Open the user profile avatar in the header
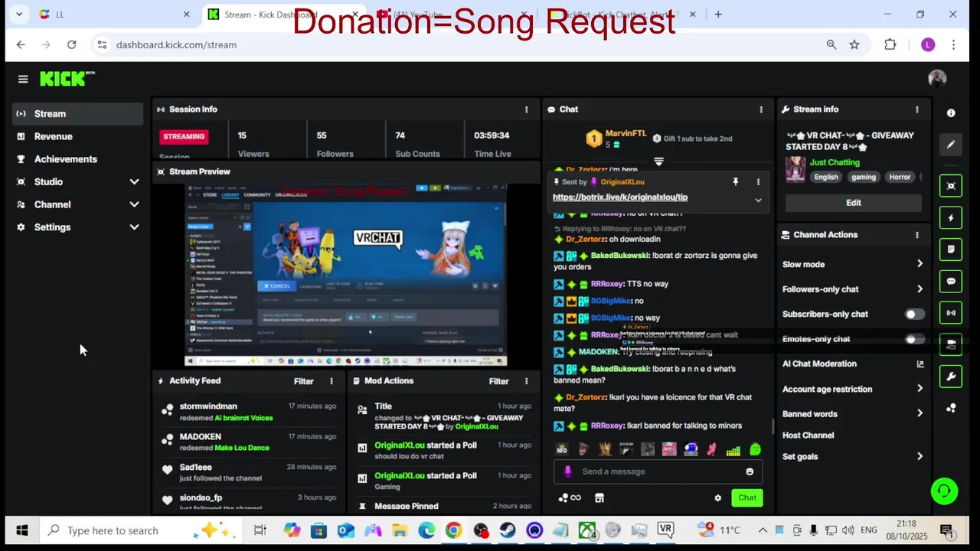The height and width of the screenshot is (551, 980). (937, 79)
